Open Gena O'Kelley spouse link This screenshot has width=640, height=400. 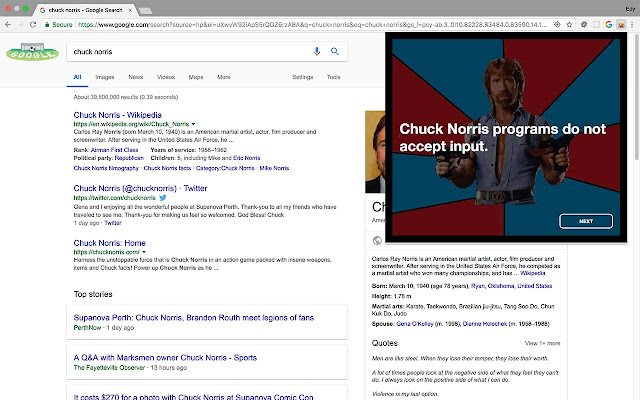pyautogui.click(x=415, y=324)
